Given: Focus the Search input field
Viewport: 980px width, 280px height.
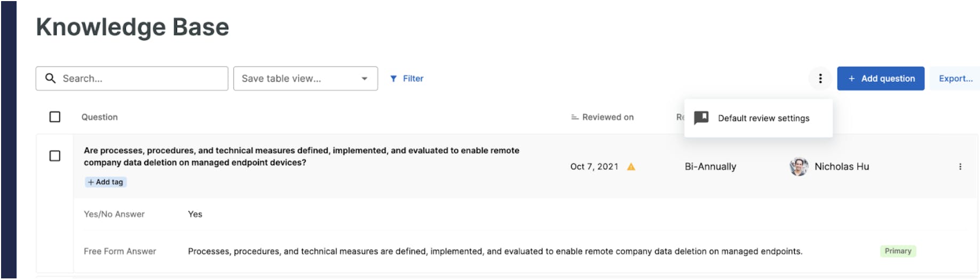Looking at the screenshot, I should pyautogui.click(x=132, y=79).
